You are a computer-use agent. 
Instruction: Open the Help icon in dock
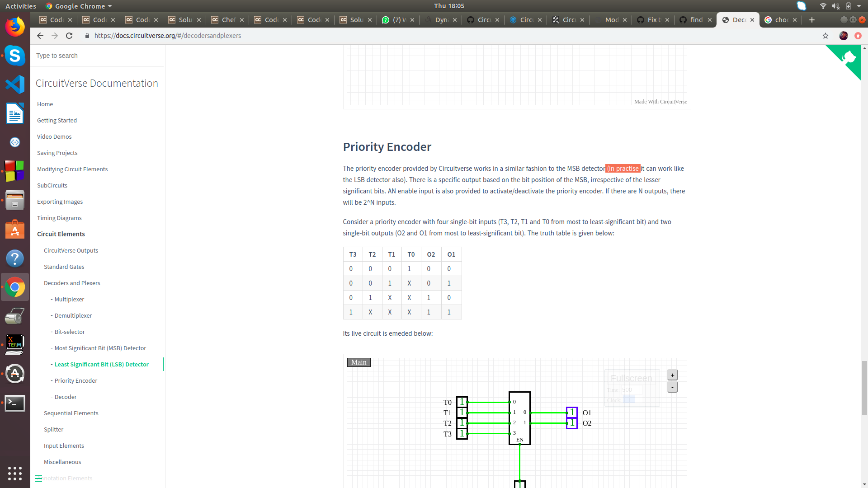pyautogui.click(x=15, y=258)
